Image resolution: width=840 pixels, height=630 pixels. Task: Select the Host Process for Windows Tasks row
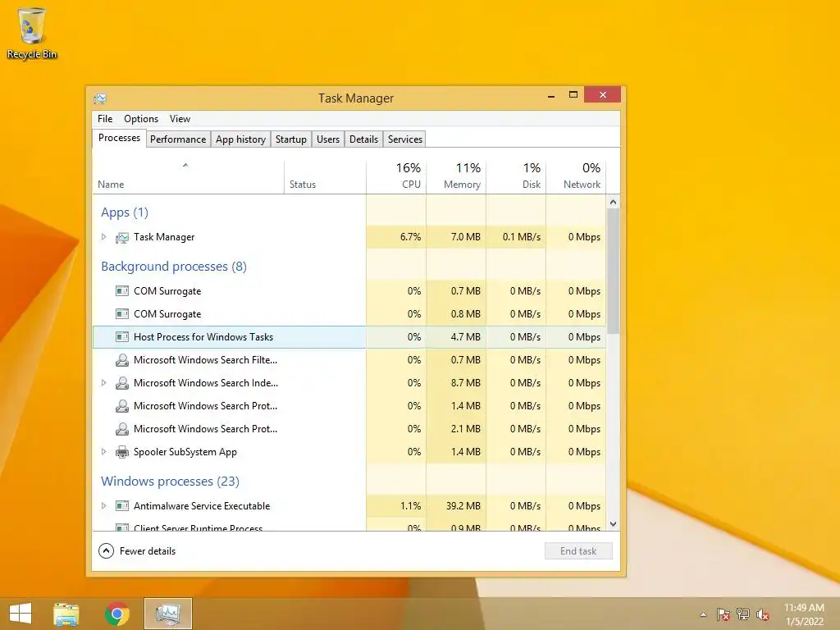349,337
